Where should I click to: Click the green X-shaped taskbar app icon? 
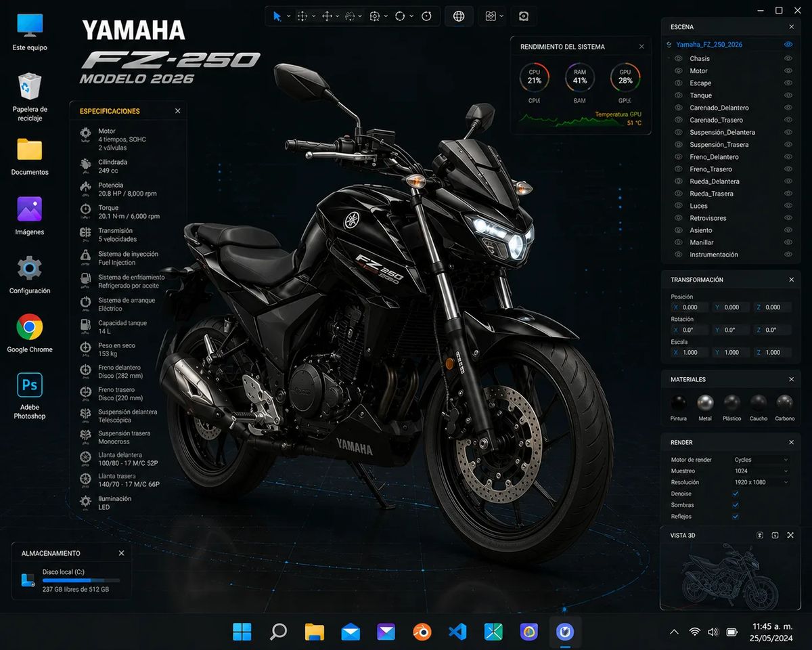point(493,632)
